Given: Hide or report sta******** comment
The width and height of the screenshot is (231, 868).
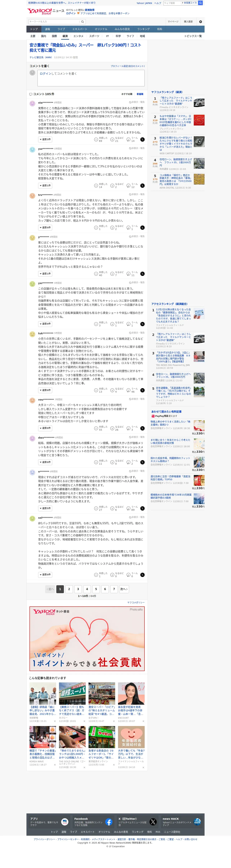Looking at the screenshot, I should [x=137, y=102].
